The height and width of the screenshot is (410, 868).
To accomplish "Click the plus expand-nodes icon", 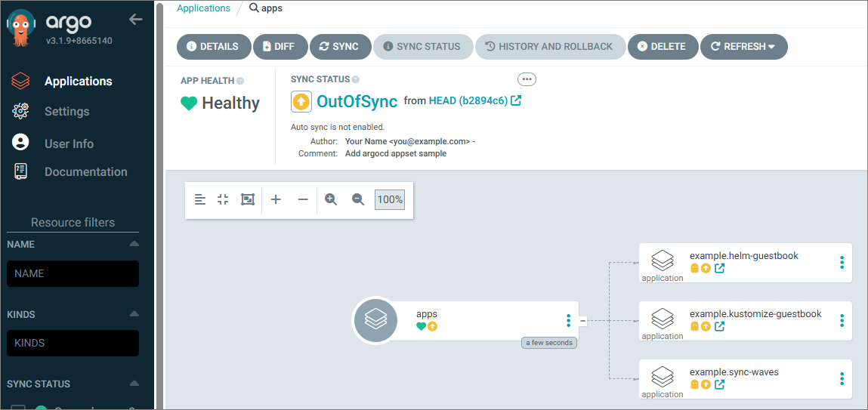I will click(276, 200).
